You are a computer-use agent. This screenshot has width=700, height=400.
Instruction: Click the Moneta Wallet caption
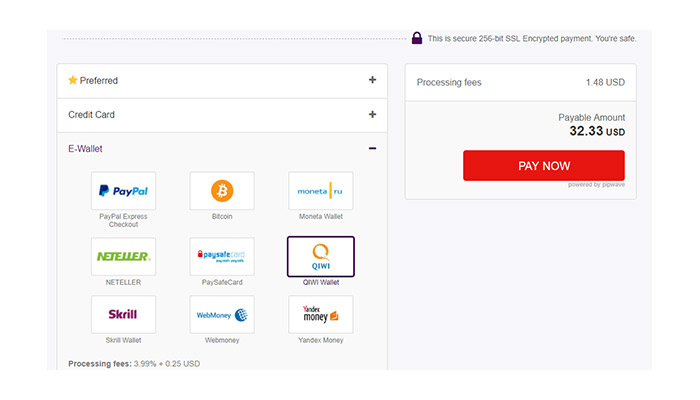tap(321, 217)
